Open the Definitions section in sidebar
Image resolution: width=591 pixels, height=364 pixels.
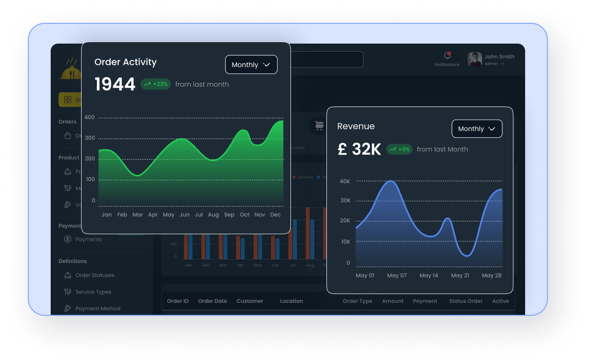[x=72, y=261]
